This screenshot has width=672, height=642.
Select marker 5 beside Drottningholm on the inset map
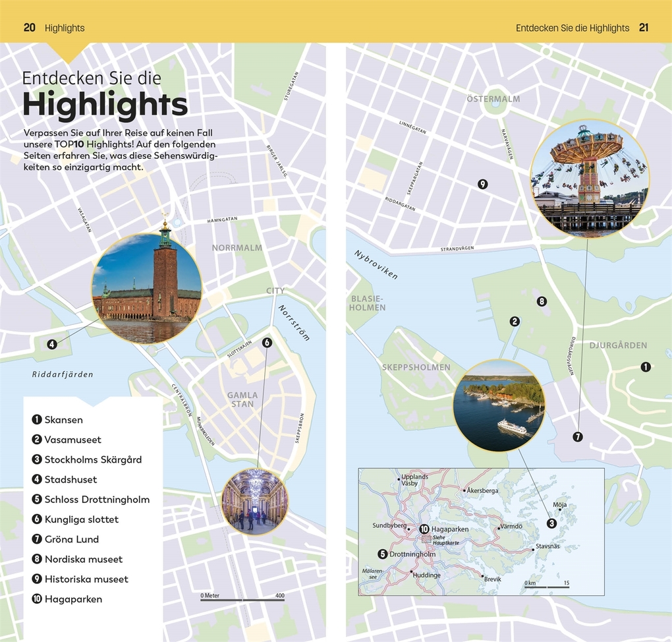click(382, 554)
